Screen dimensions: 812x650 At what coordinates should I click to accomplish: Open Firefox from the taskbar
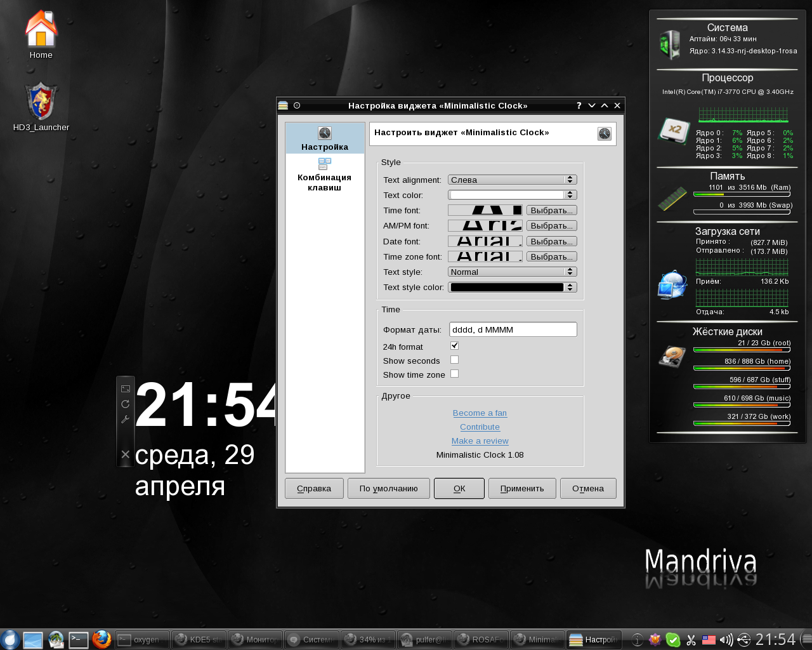coord(101,639)
